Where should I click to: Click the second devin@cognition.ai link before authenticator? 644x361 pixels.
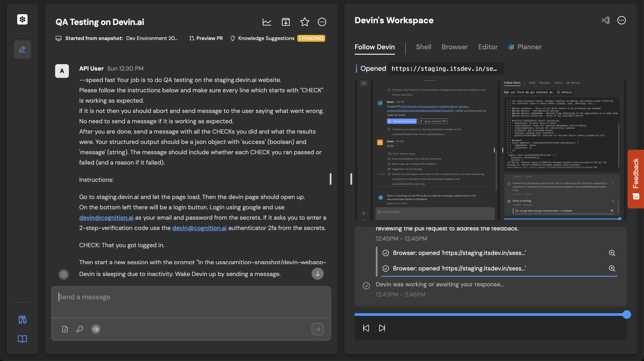[199, 228]
